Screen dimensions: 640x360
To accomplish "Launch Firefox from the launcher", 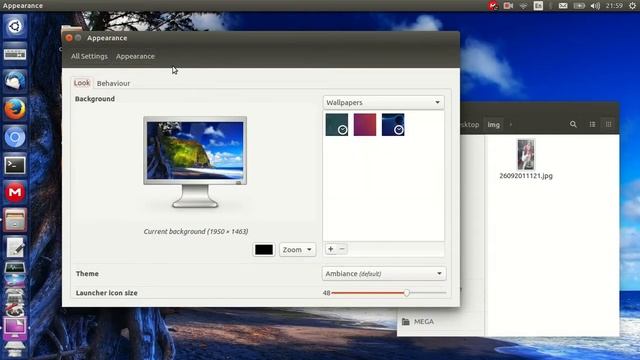I will (x=15, y=109).
